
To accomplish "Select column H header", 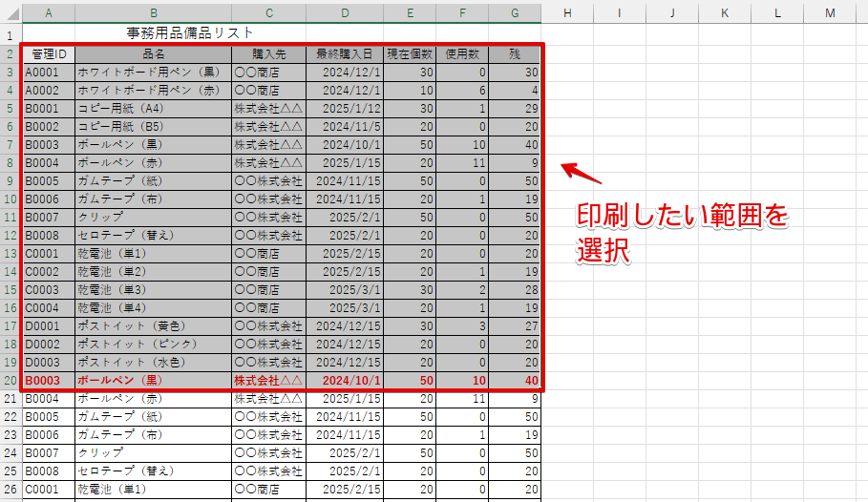I will [567, 12].
